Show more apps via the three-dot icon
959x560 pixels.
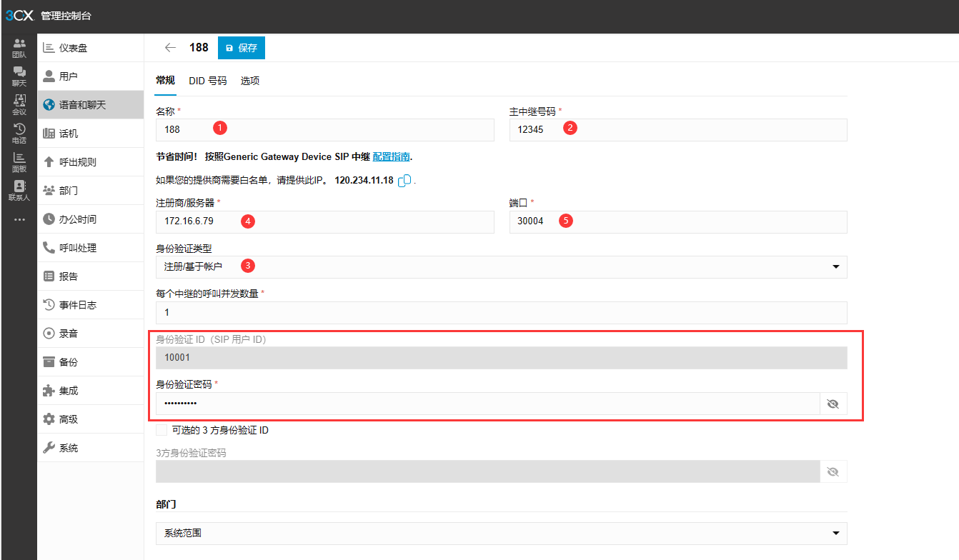click(19, 219)
